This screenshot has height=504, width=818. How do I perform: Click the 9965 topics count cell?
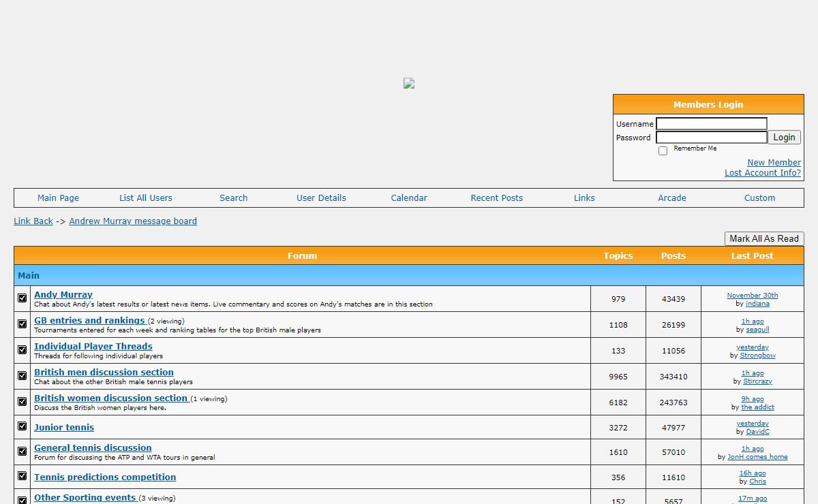[618, 376]
